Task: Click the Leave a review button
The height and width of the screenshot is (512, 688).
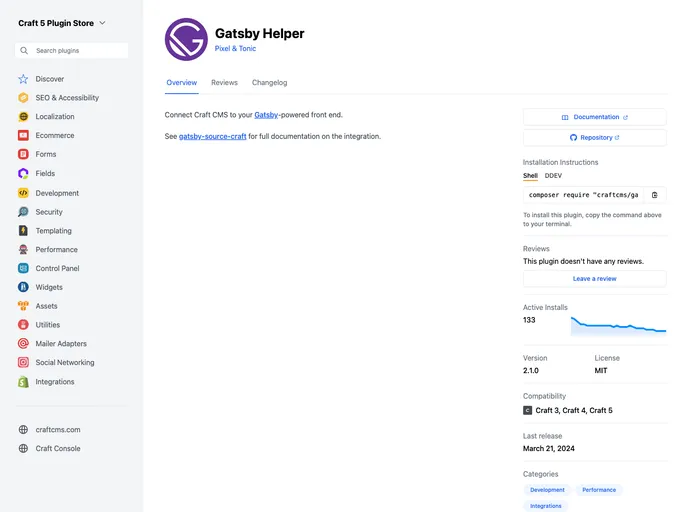Action: (x=595, y=279)
